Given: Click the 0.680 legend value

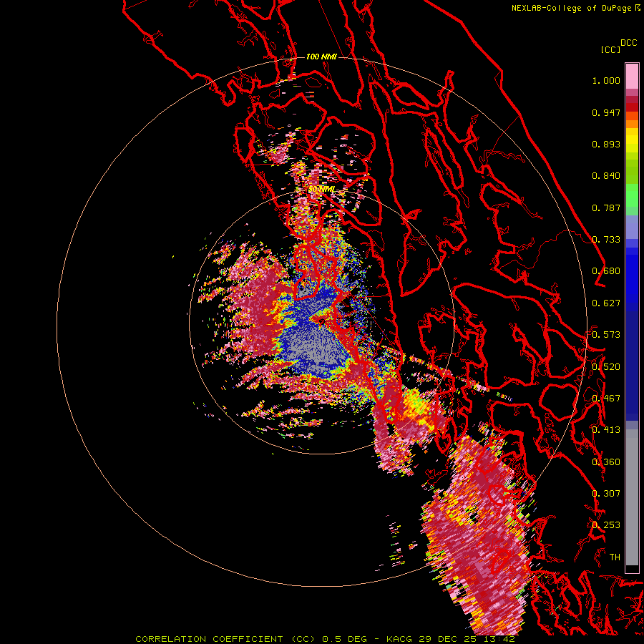Looking at the screenshot, I should click(606, 271).
